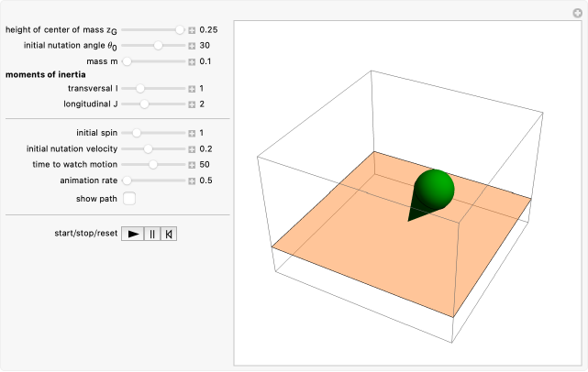588x372 pixels.
Task: Expand the initial spin slider controls
Action: 192,133
